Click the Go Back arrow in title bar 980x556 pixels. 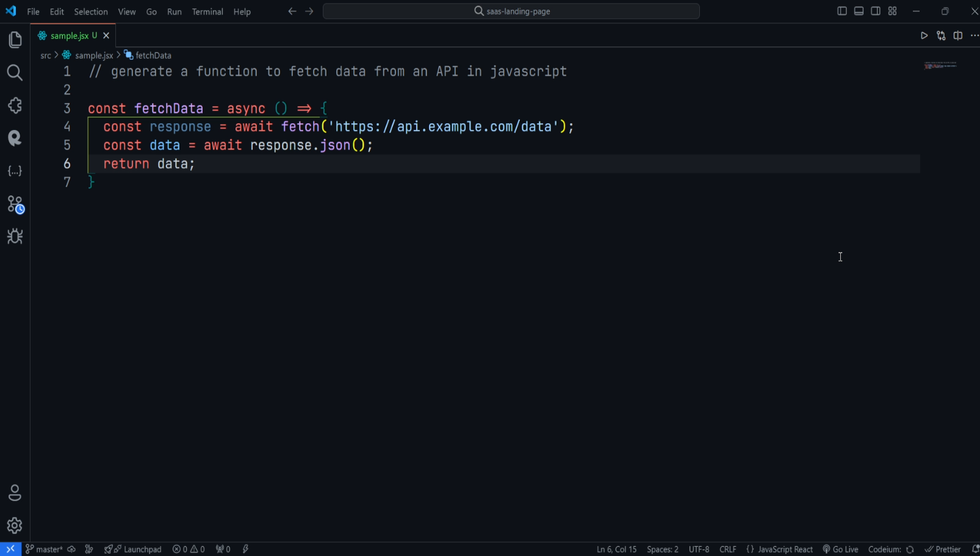point(292,11)
